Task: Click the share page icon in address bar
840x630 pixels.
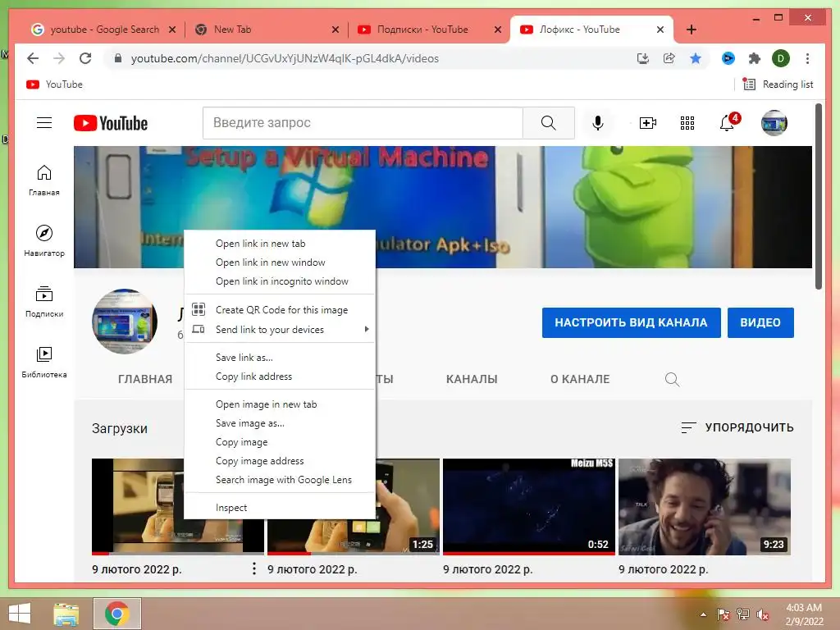Action: pos(669,58)
